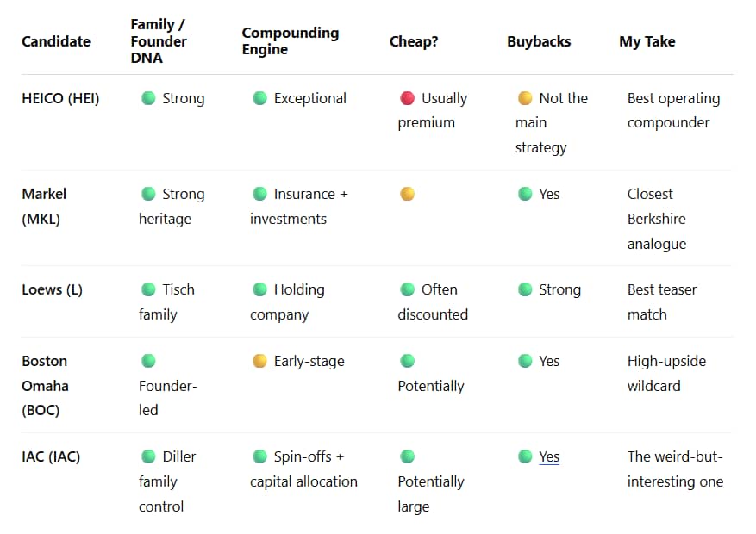Viewport: 756px width, 534px height.
Task: Click the yellow circle in Markel's Cheap column
Action: click(407, 194)
